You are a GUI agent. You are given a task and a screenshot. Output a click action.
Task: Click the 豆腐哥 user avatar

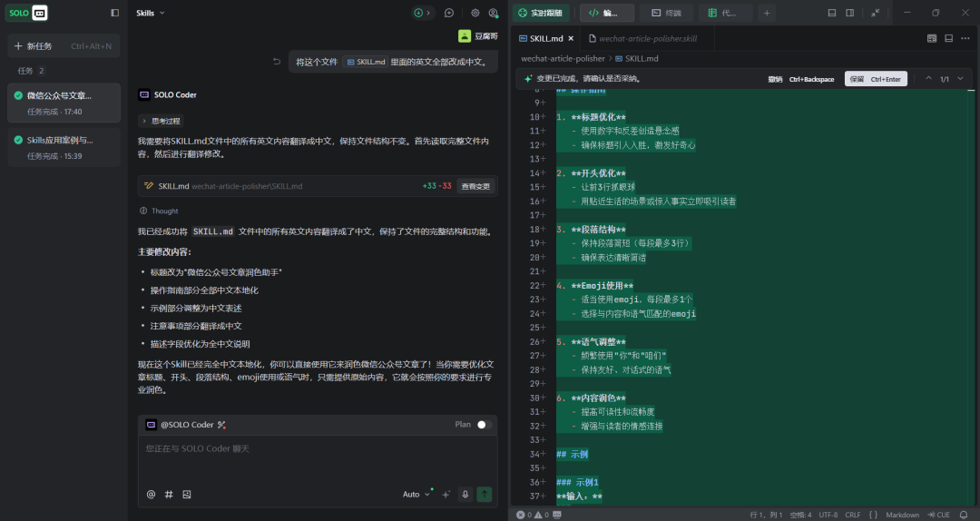click(x=465, y=36)
